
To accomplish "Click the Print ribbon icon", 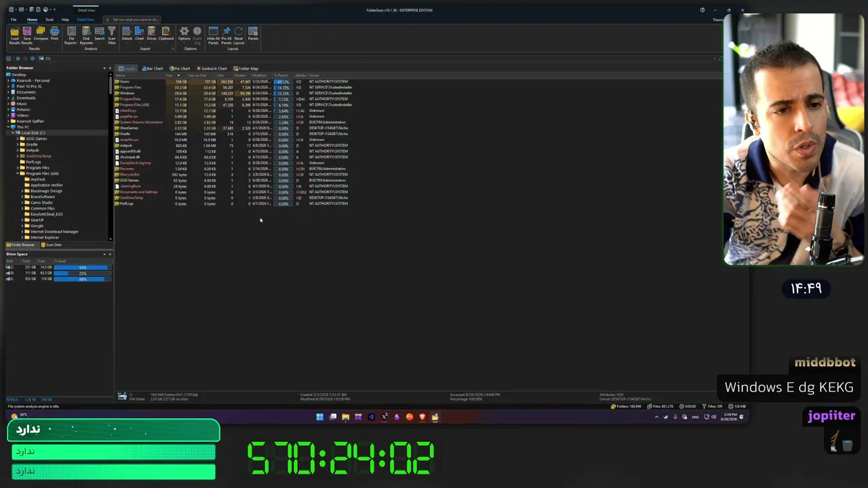I will click(55, 34).
